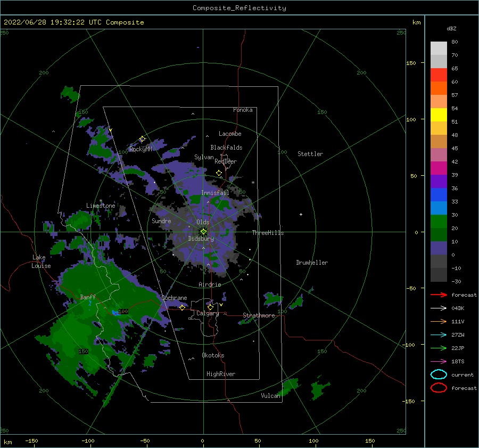Image resolution: width=479 pixels, height=448 pixels.
Task: Click the Sundre town label
Action: point(161,221)
